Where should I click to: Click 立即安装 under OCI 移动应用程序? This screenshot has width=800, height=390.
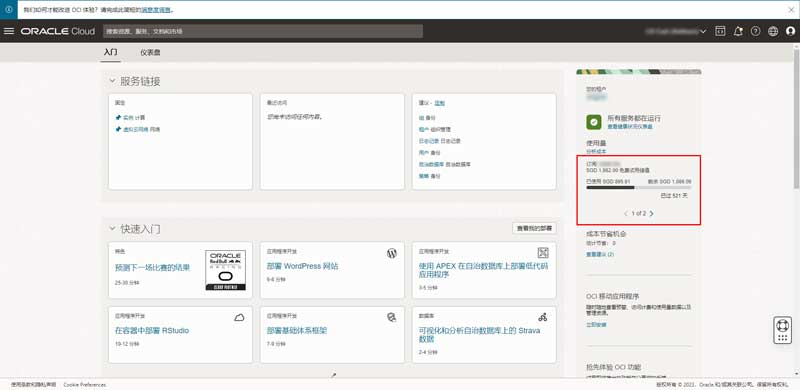(596, 325)
